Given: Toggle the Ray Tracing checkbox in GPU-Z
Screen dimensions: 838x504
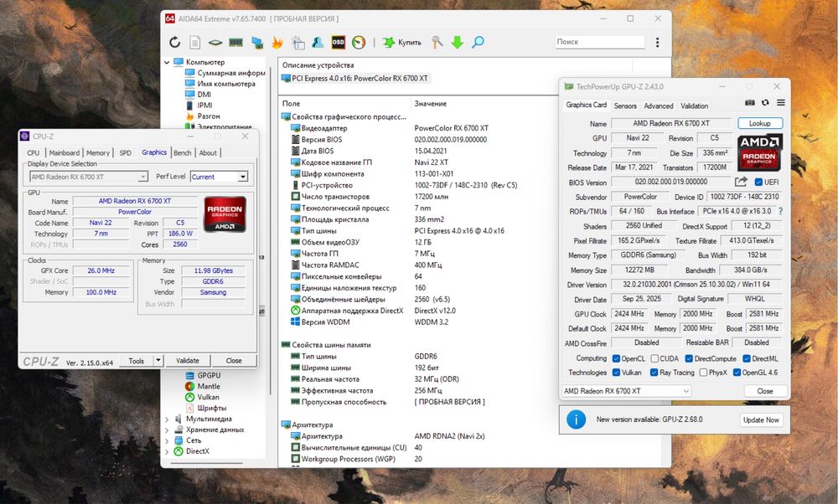Looking at the screenshot, I should [654, 373].
